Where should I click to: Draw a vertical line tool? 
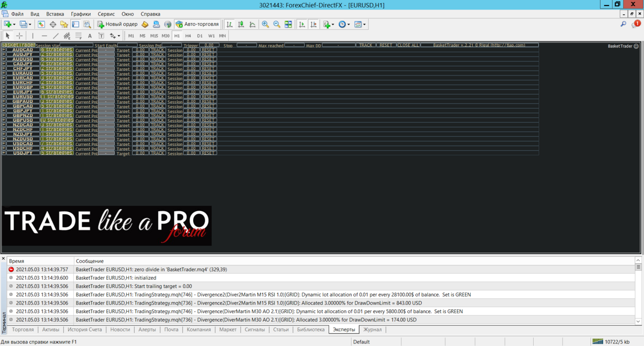(33, 36)
